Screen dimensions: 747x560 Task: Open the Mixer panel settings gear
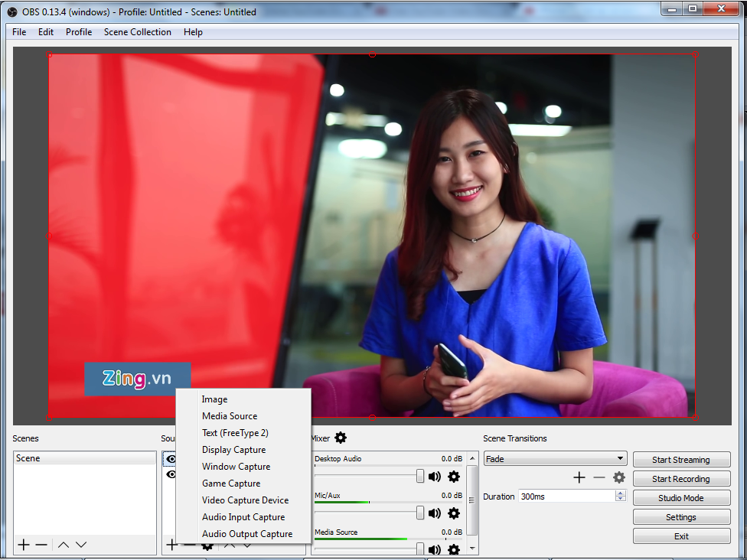click(x=340, y=438)
